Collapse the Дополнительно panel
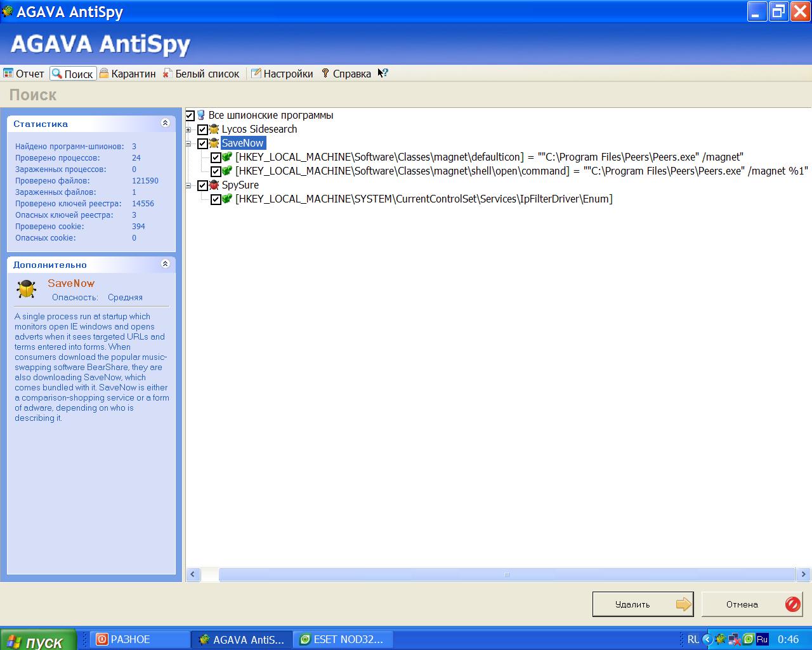 pyautogui.click(x=166, y=264)
